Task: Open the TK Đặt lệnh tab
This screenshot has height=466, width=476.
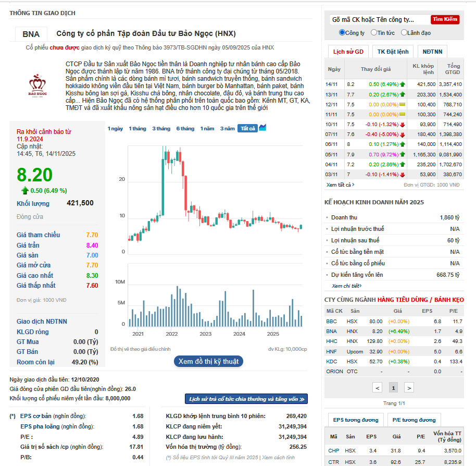Action: click(393, 52)
